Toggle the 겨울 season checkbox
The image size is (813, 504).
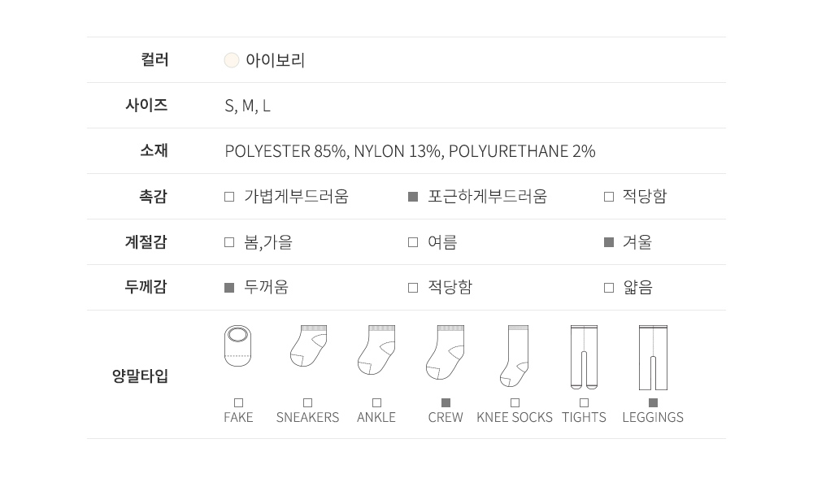pyautogui.click(x=609, y=242)
